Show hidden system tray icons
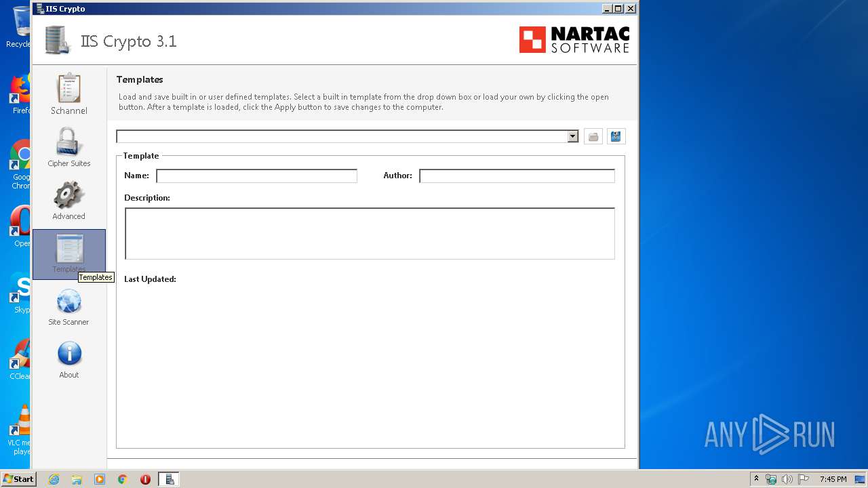Image resolution: width=868 pixels, height=488 pixels. coord(756,479)
